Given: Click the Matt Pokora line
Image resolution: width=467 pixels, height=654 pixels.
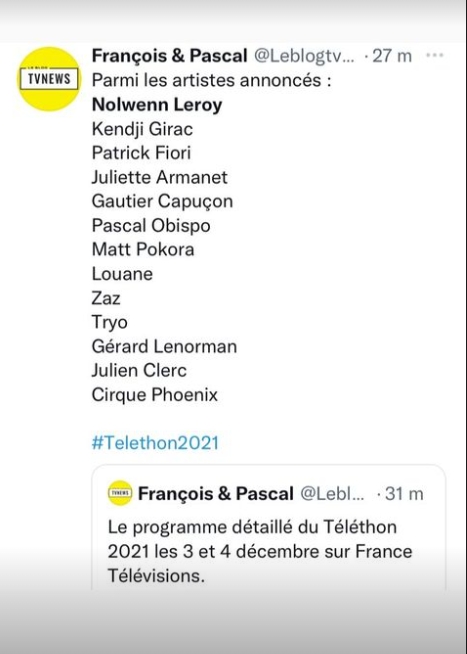Looking at the screenshot, I should (143, 249).
